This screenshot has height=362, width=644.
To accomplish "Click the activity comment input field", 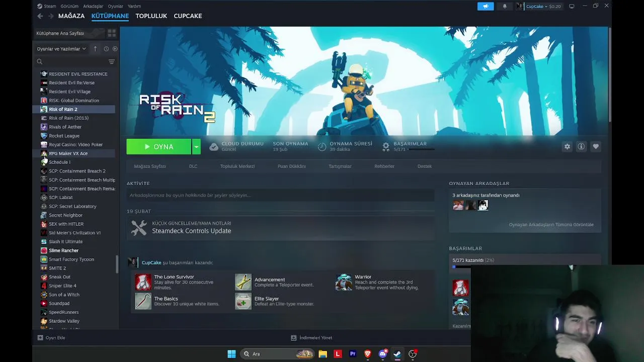I will coord(280,195).
